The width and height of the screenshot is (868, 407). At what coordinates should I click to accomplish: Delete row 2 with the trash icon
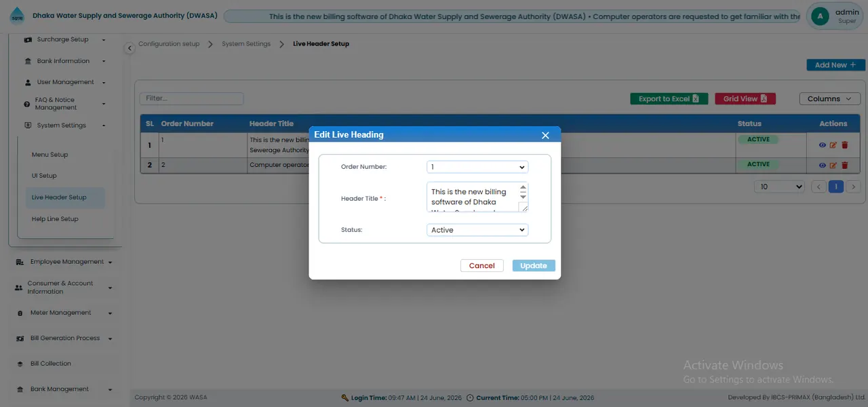click(844, 165)
